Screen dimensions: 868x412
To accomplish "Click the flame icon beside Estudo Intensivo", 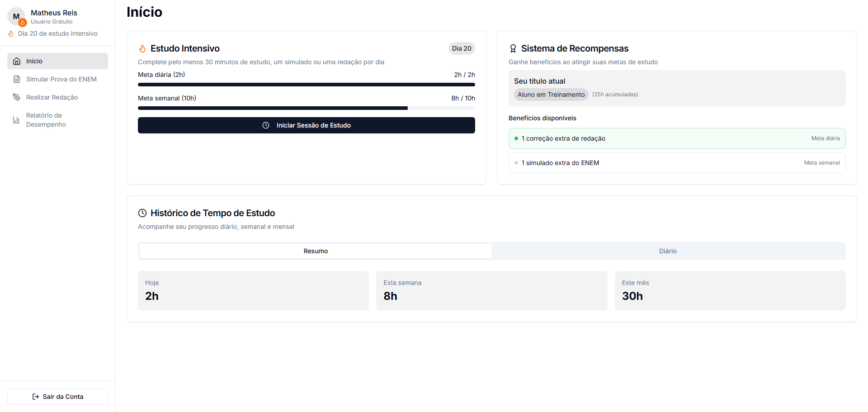I will point(142,48).
